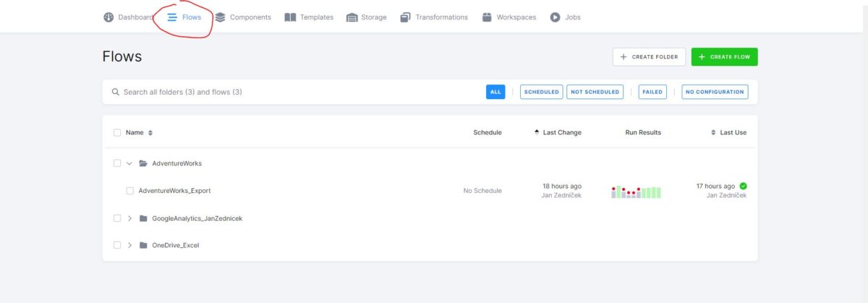The width and height of the screenshot is (868, 303).
Task: Click the Storage warehouse icon
Action: 352,17
